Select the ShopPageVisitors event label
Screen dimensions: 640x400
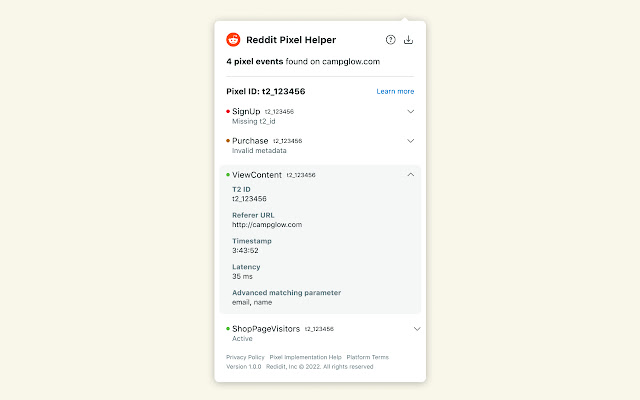coord(266,329)
